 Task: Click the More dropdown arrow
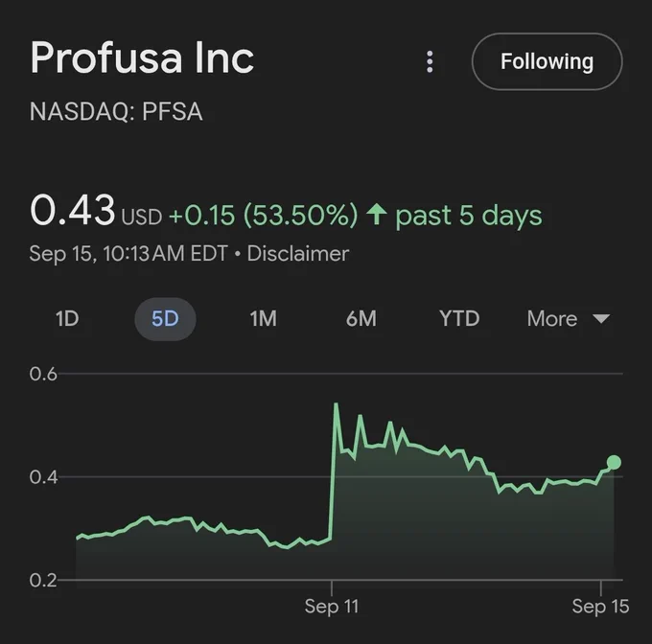601,319
